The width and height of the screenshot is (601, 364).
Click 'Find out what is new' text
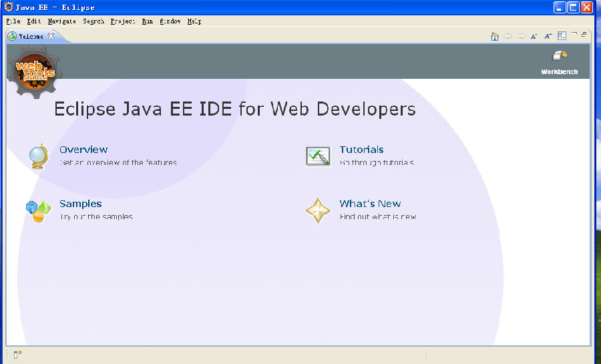pos(378,216)
